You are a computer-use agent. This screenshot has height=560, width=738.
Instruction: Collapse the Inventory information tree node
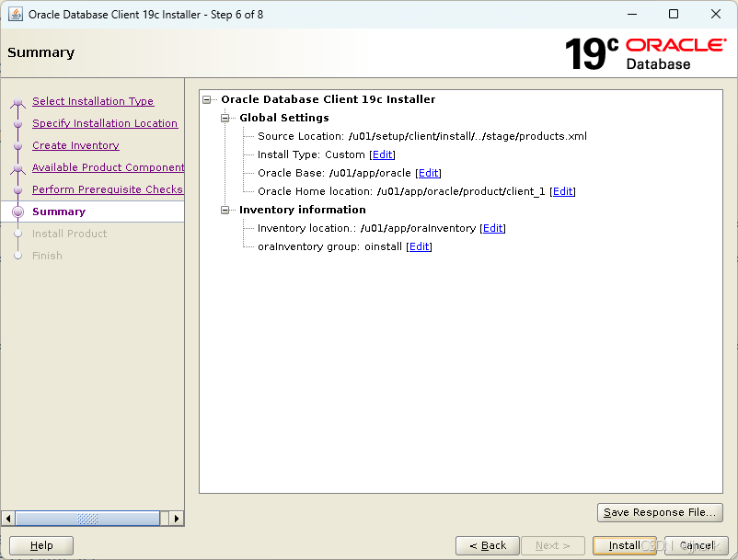point(225,210)
